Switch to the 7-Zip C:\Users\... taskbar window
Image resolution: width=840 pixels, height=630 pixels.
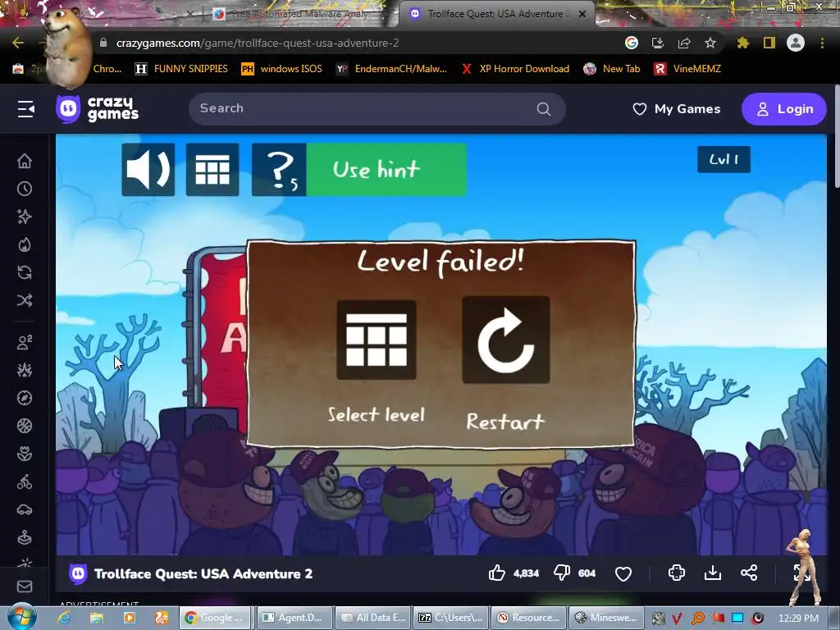450,618
